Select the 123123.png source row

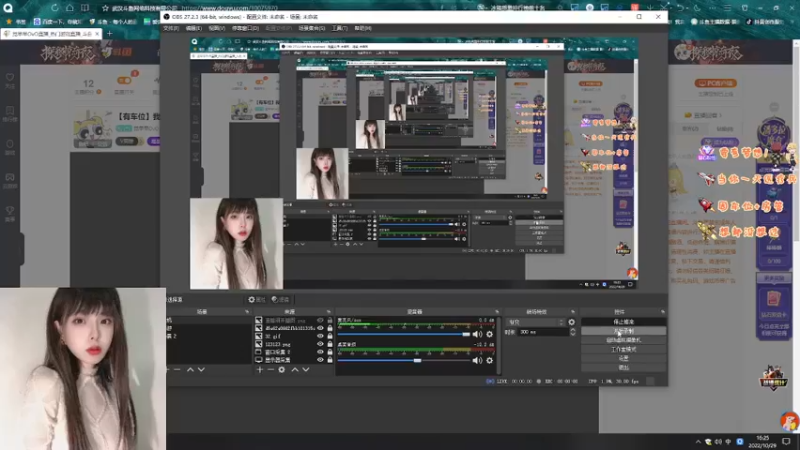coord(293,344)
